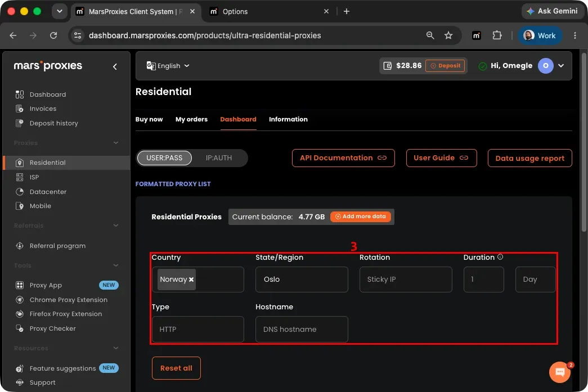Collapse the Resources sidebar section
588x392 pixels.
[116, 348]
